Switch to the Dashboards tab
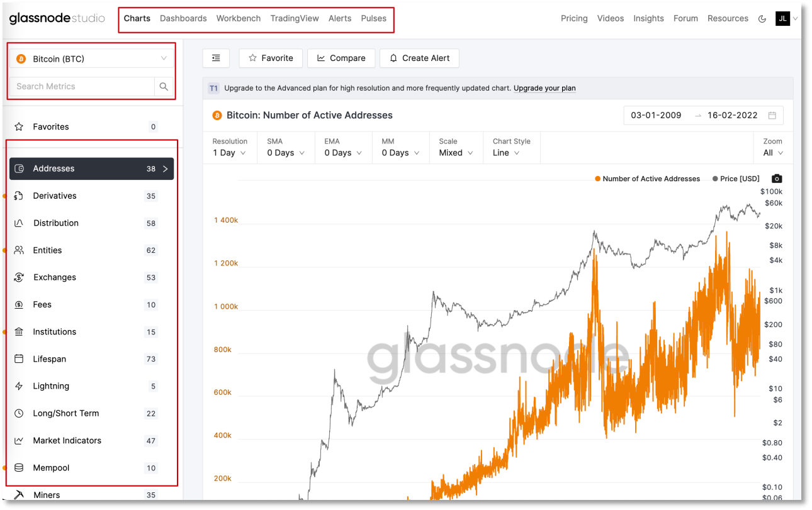 (x=183, y=18)
